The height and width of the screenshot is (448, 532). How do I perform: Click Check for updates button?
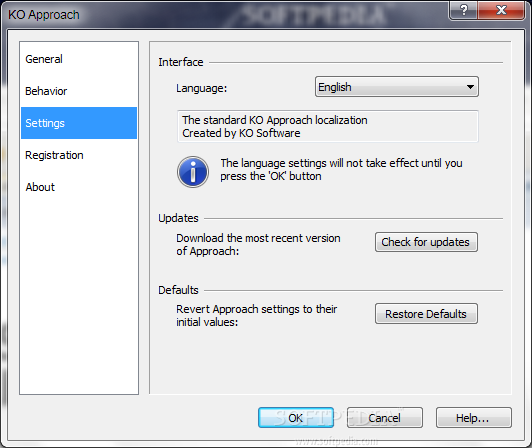426,242
